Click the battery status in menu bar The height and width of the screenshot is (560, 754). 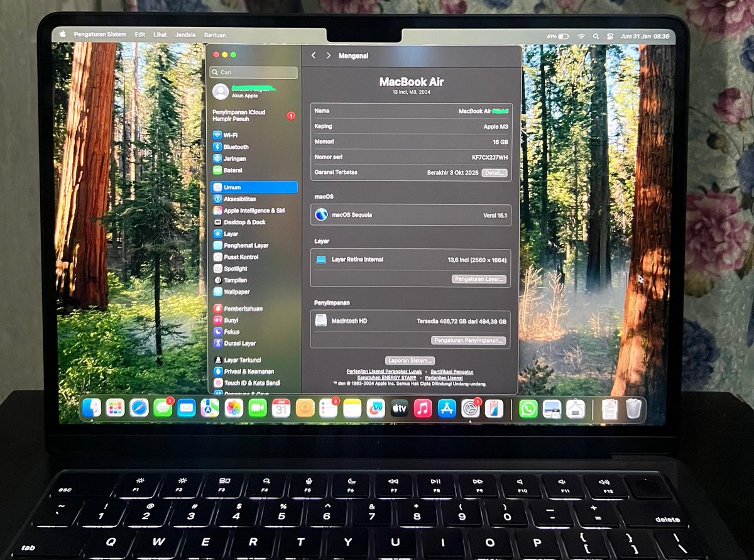558,36
